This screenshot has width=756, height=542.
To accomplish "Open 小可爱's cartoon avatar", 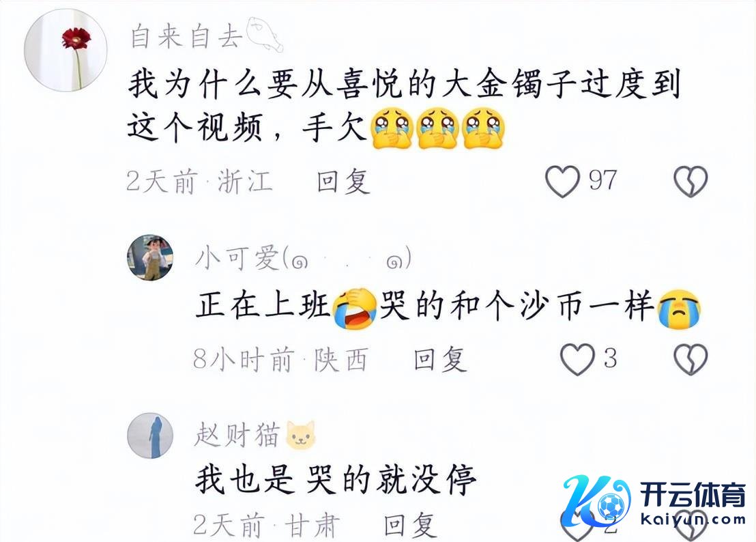I will (150, 257).
